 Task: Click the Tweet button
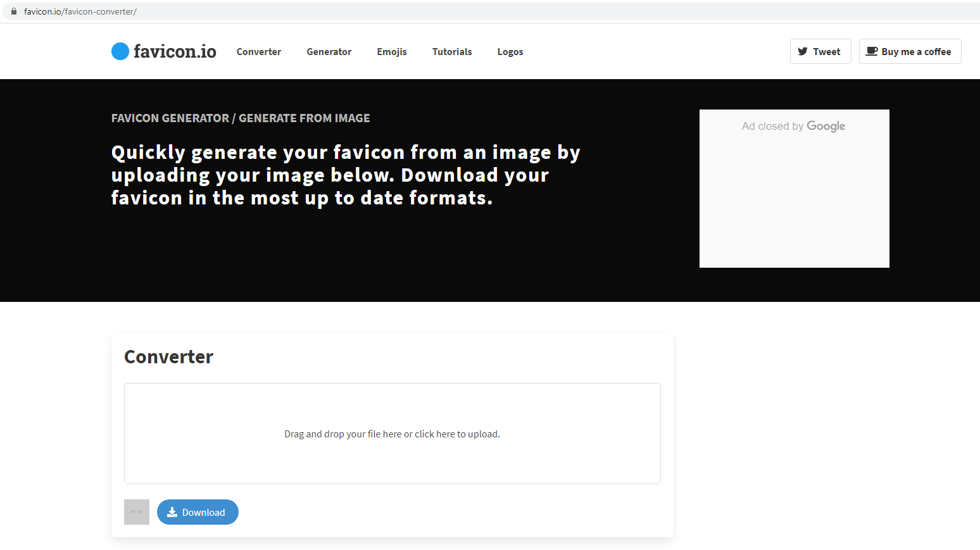(820, 51)
